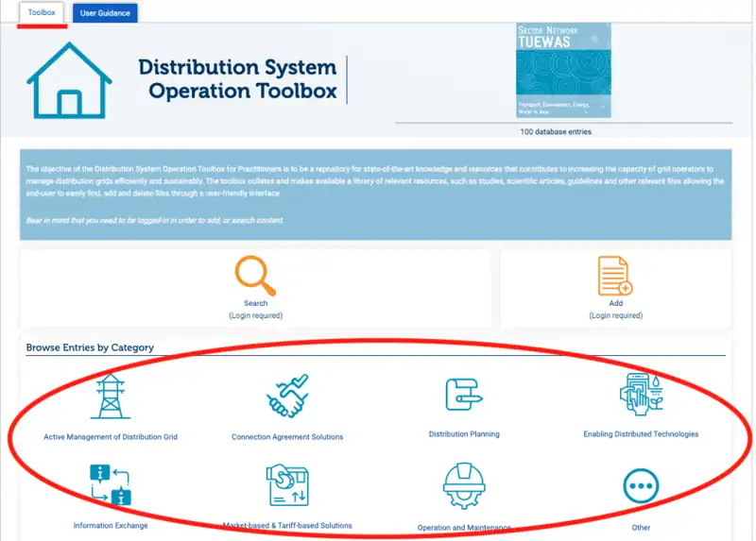Screen dimensions: 756x541
Task: Open the Connection Agreement Solutions text link
Action: 287,437
